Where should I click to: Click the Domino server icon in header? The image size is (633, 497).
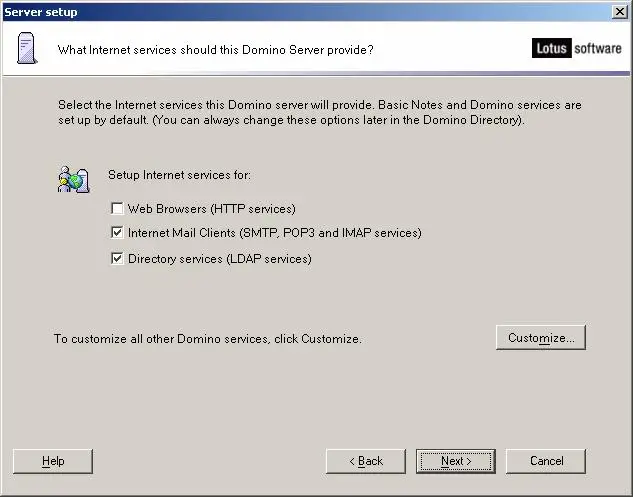pos(27,48)
